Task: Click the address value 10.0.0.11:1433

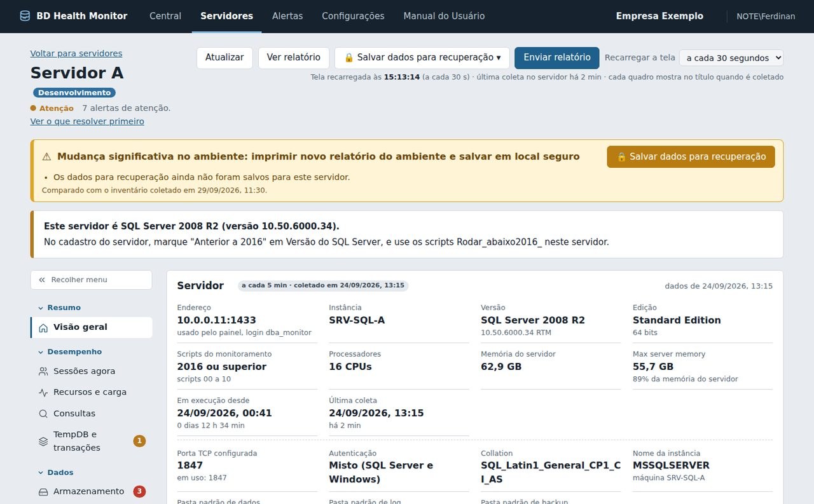Action: tap(217, 320)
